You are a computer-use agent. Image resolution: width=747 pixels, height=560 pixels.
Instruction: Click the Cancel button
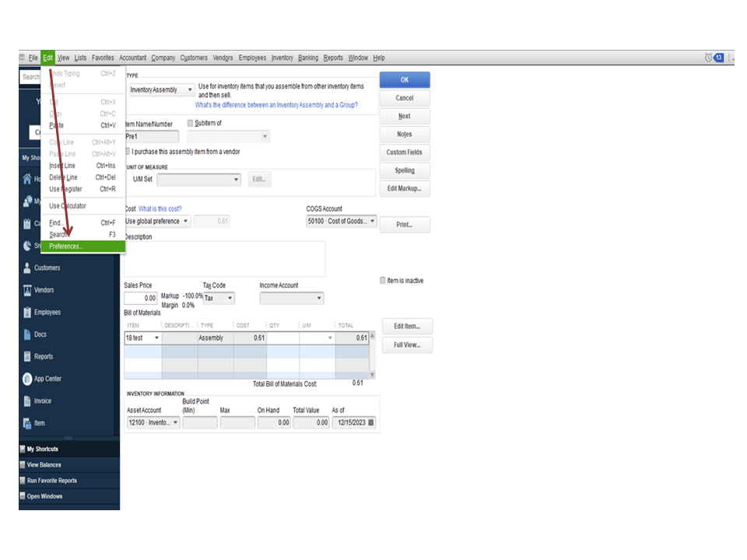pyautogui.click(x=405, y=98)
